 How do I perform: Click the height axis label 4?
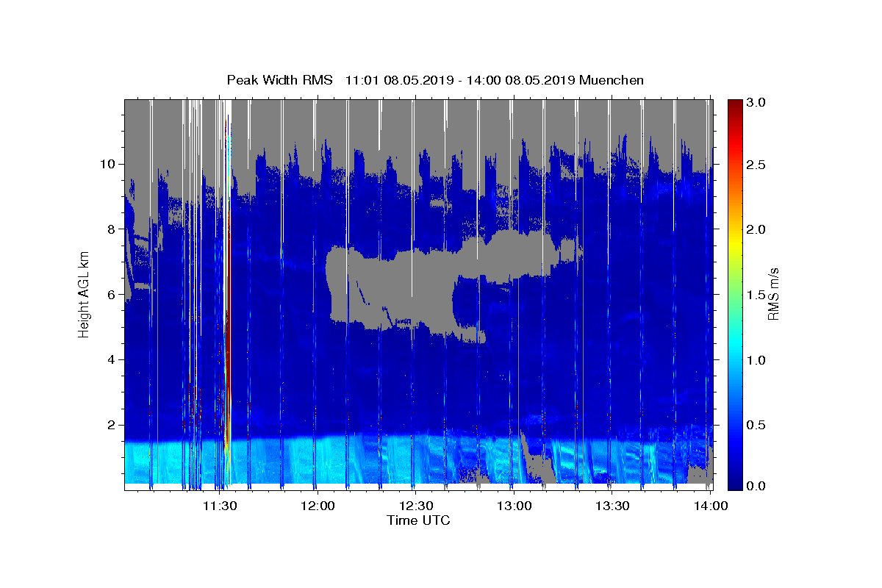point(111,359)
